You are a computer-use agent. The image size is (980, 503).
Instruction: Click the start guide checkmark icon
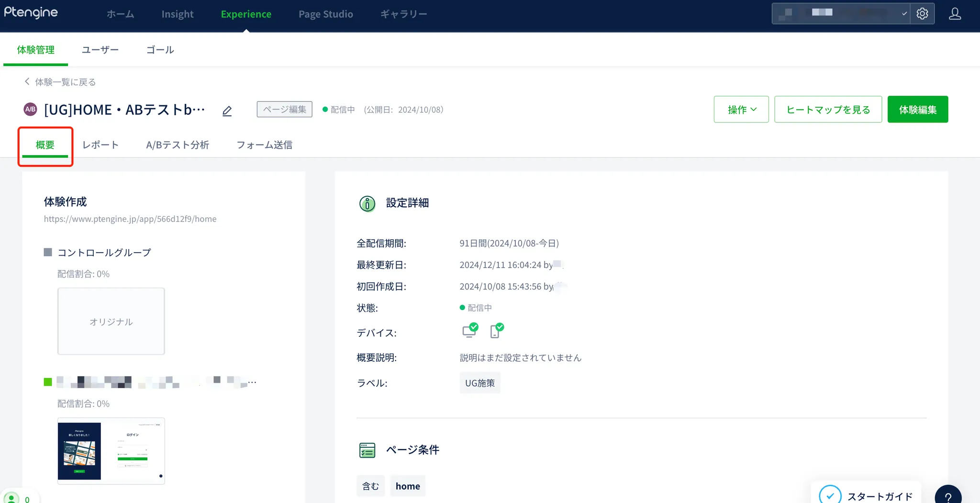830,496
